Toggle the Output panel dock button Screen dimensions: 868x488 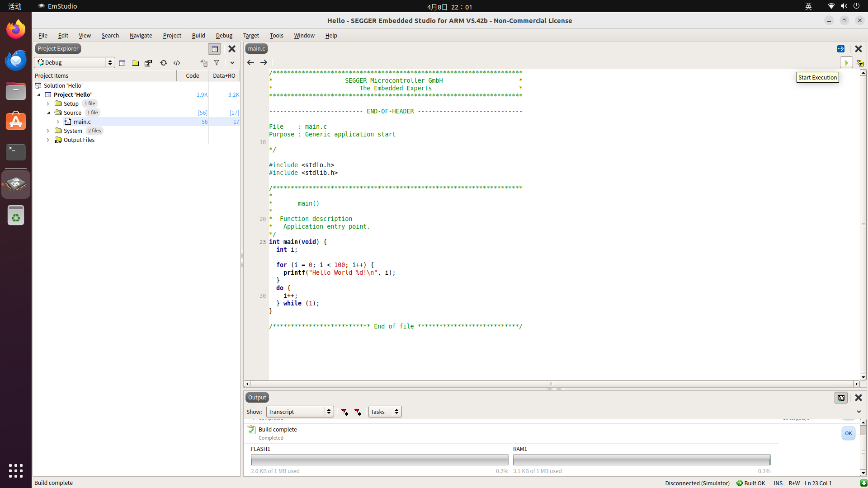click(x=841, y=398)
